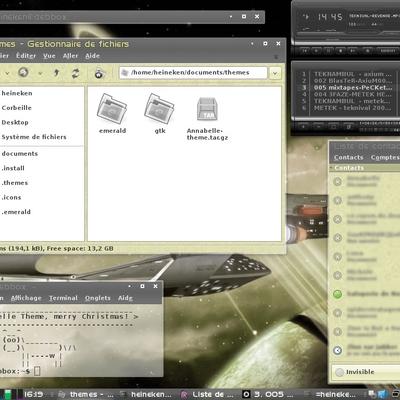Click the eject button in audio player
The height and width of the screenshot is (400, 400).
(367, 51)
